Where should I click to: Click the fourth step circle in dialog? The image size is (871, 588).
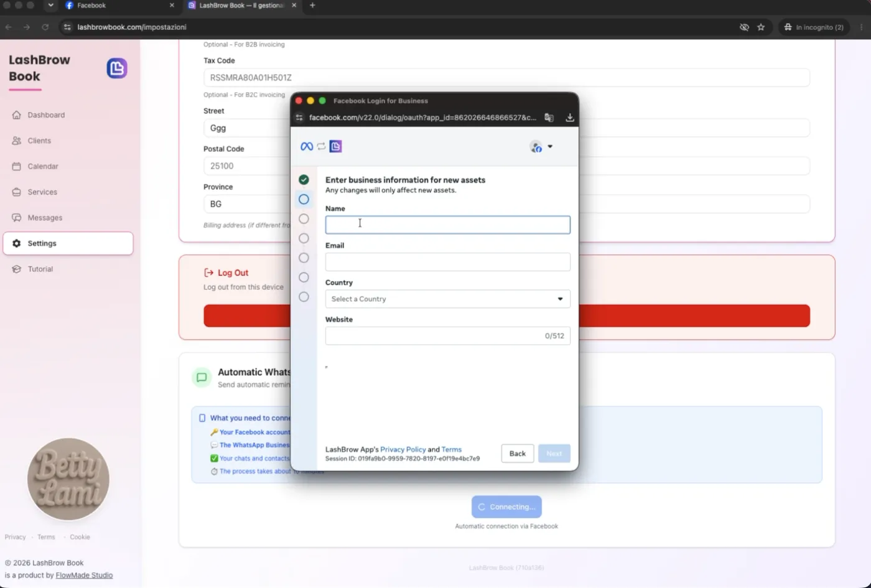pos(304,238)
